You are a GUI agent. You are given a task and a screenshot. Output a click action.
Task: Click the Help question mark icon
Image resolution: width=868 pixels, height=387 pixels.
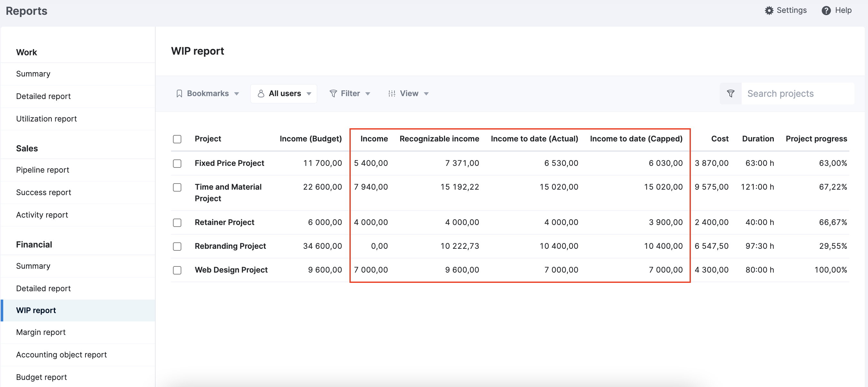[x=826, y=10]
